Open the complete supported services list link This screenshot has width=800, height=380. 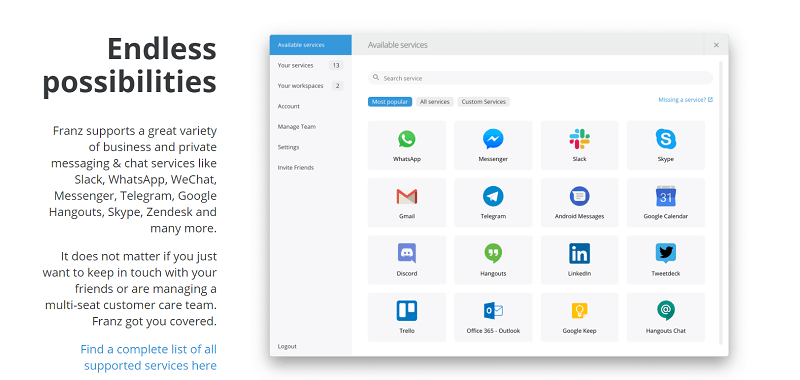click(148, 357)
